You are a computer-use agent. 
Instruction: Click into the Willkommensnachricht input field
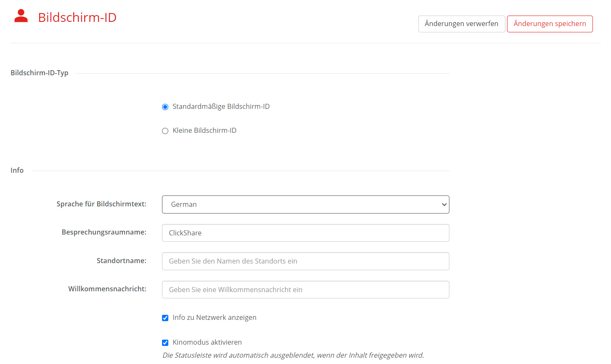305,290
